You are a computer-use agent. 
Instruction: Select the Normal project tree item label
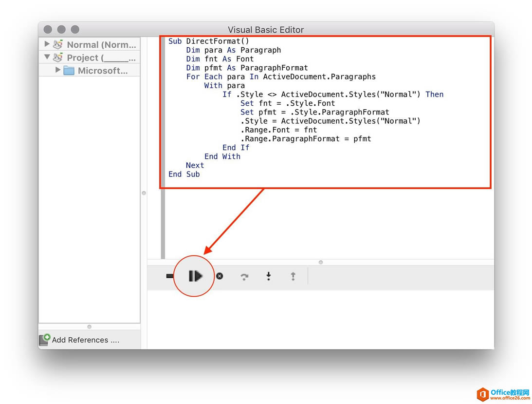pyautogui.click(x=101, y=44)
